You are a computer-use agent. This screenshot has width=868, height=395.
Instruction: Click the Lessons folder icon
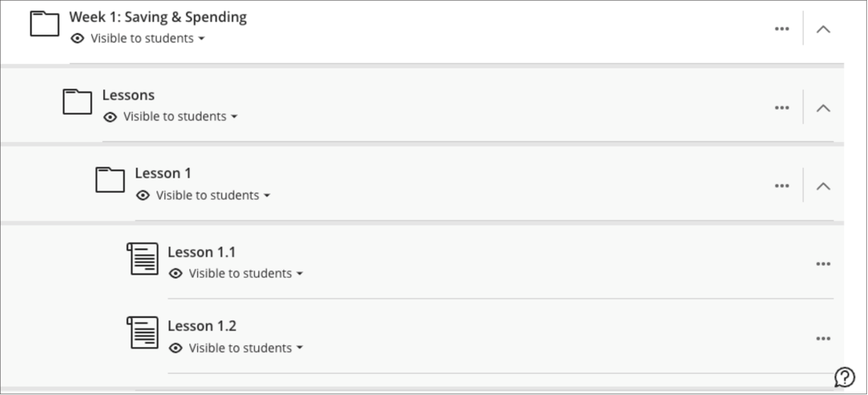click(x=78, y=101)
